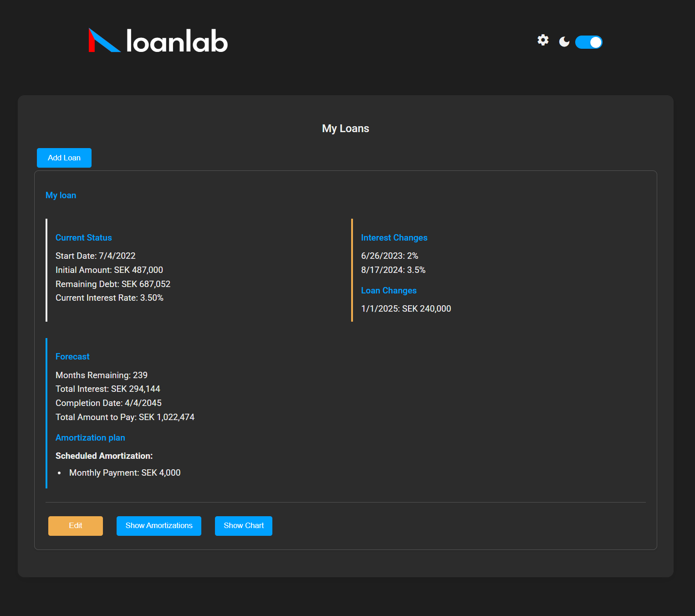Viewport: 695px width, 616px height.
Task: Open Show Chart for the loan
Action: (243, 526)
